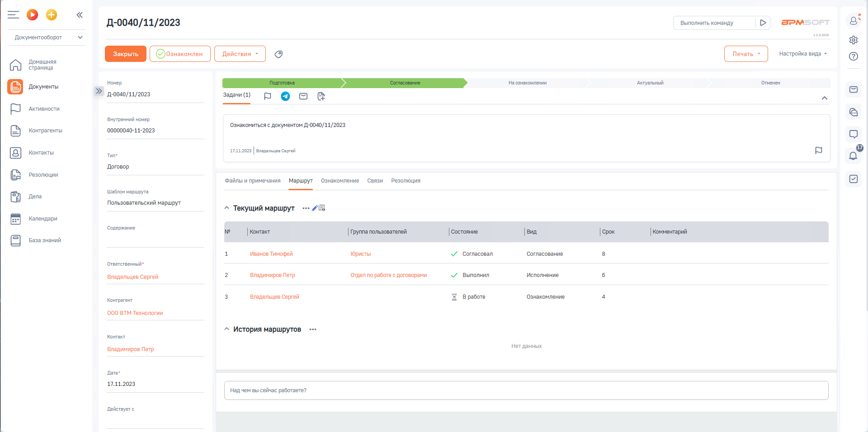Open Владимиров Петр link in route table
The width and height of the screenshot is (868, 432).
tap(272, 275)
